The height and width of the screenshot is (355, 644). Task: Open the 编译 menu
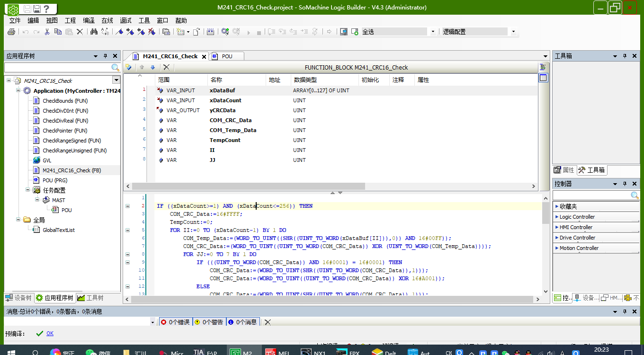(89, 20)
